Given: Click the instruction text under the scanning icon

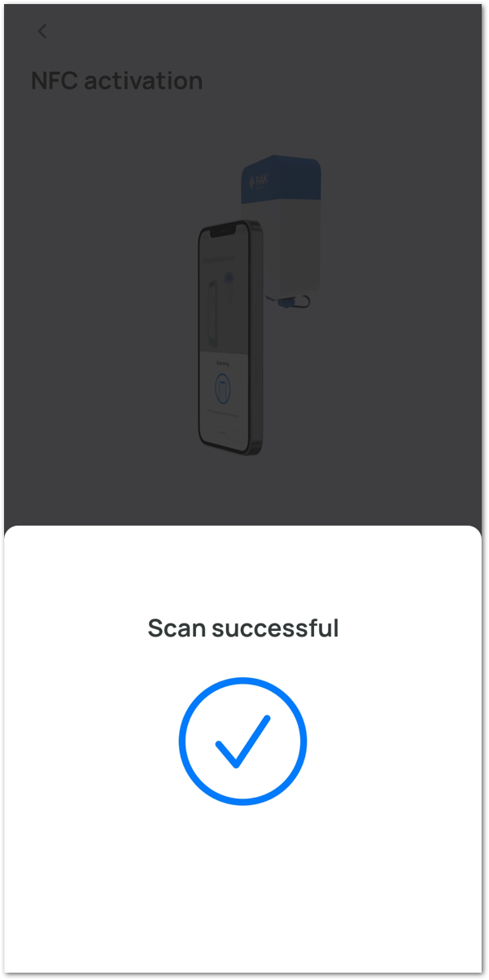Looking at the screenshot, I should pyautogui.click(x=223, y=413).
